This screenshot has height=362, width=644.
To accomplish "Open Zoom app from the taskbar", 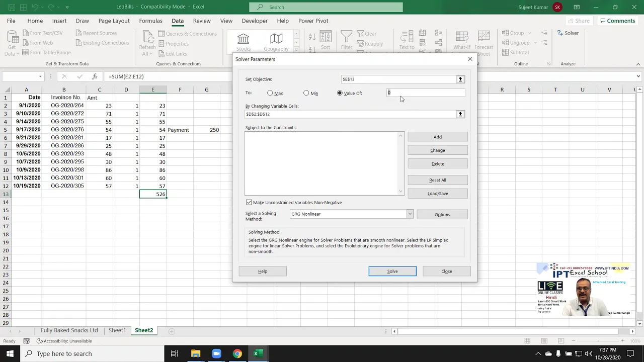I will click(x=216, y=353).
